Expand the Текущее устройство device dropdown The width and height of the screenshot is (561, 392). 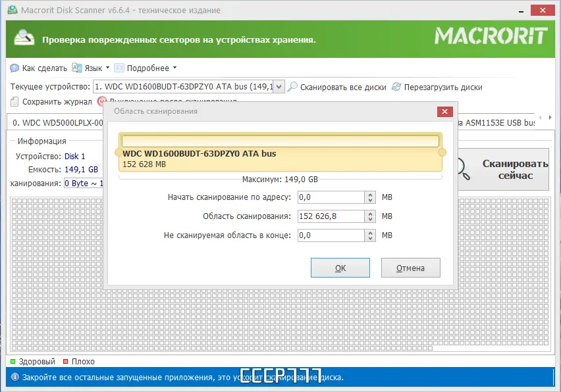[x=279, y=86]
